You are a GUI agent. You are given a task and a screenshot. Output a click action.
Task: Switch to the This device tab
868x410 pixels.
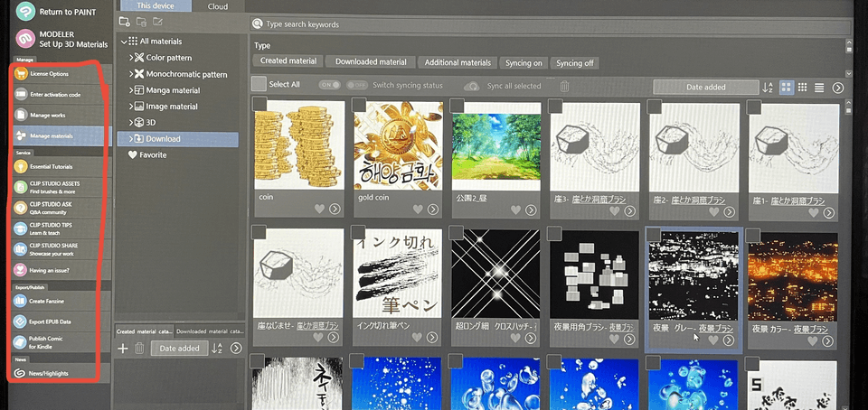155,6
